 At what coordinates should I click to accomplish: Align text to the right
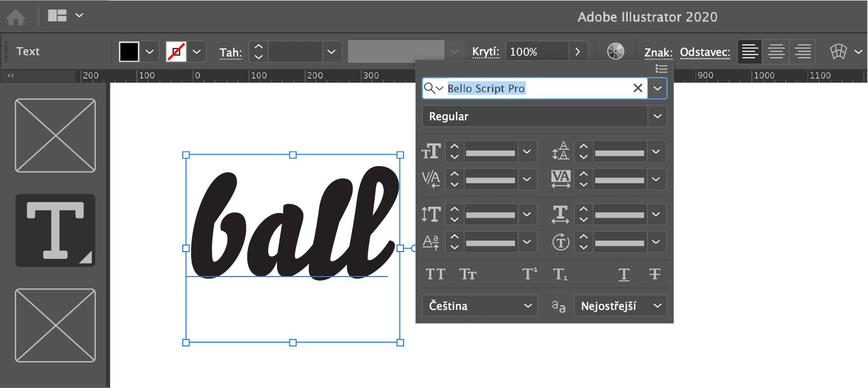coord(802,52)
